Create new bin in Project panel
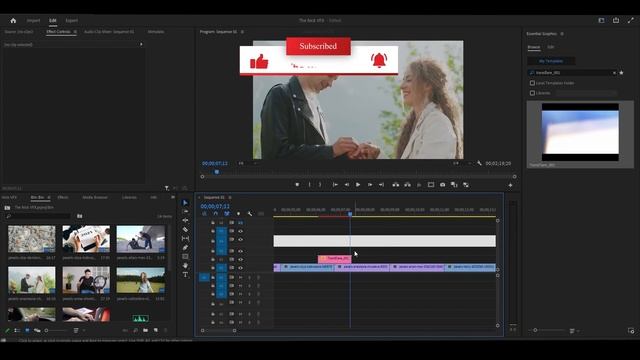The image size is (640, 360). pyautogui.click(x=146, y=330)
